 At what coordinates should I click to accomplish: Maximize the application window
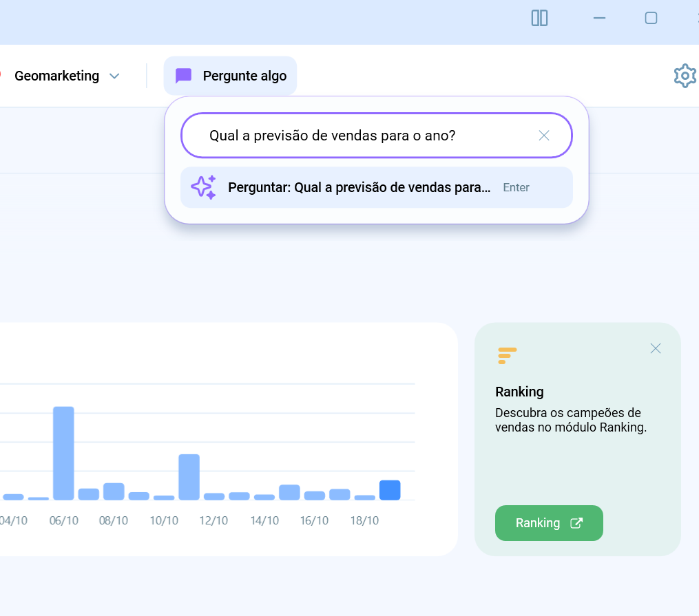[651, 19]
